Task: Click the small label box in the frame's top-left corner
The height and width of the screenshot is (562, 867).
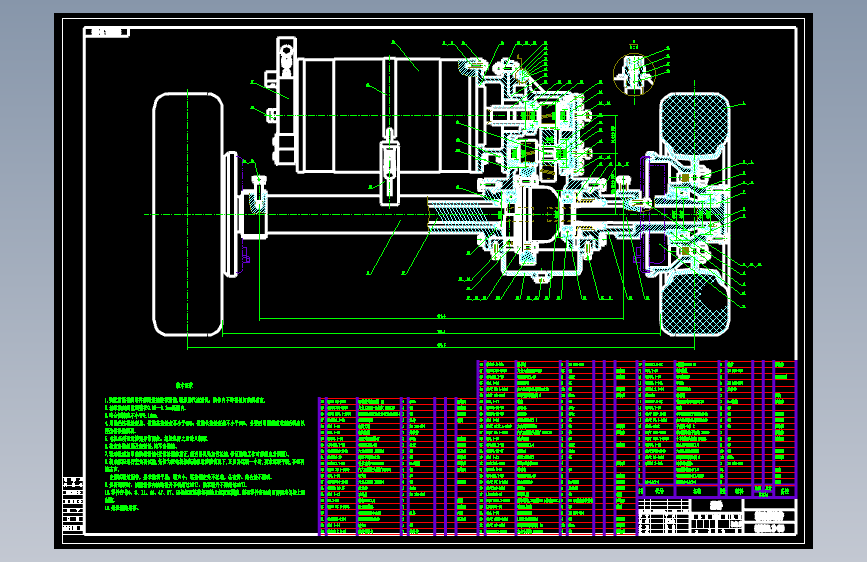Action: (x=107, y=33)
